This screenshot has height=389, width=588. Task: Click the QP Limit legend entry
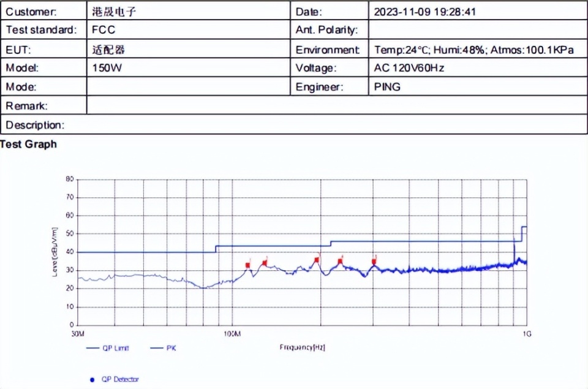[108, 348]
